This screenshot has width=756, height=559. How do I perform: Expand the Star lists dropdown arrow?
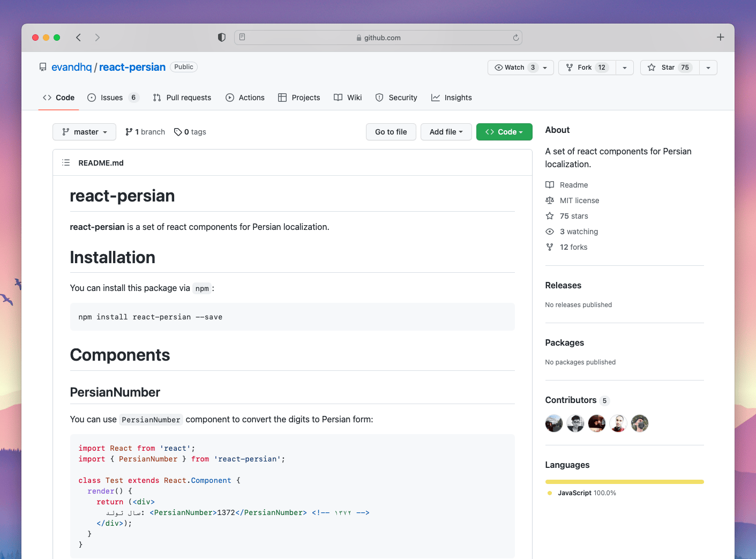(708, 68)
